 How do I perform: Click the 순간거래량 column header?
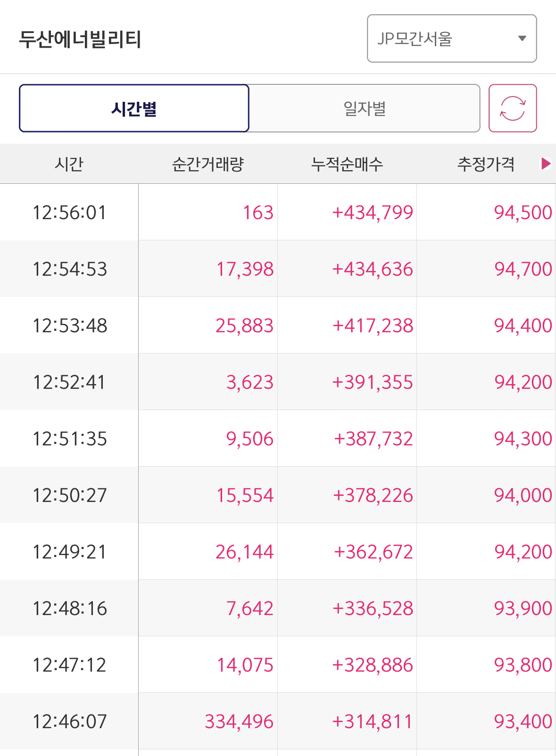click(207, 164)
